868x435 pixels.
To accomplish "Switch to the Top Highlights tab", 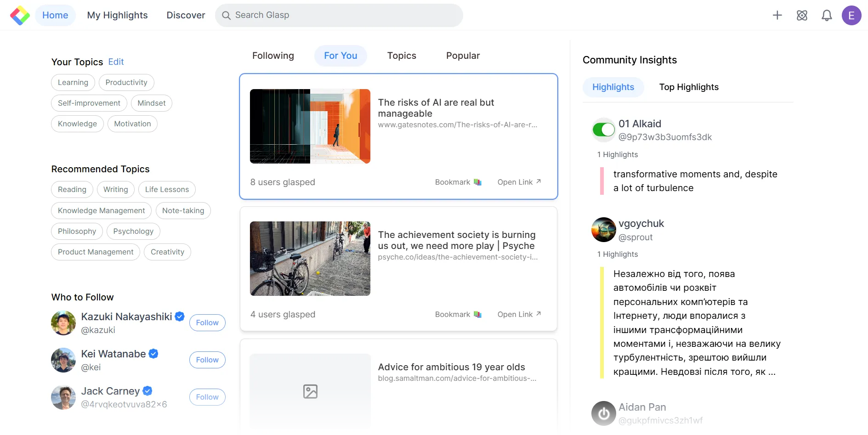I will [x=688, y=87].
